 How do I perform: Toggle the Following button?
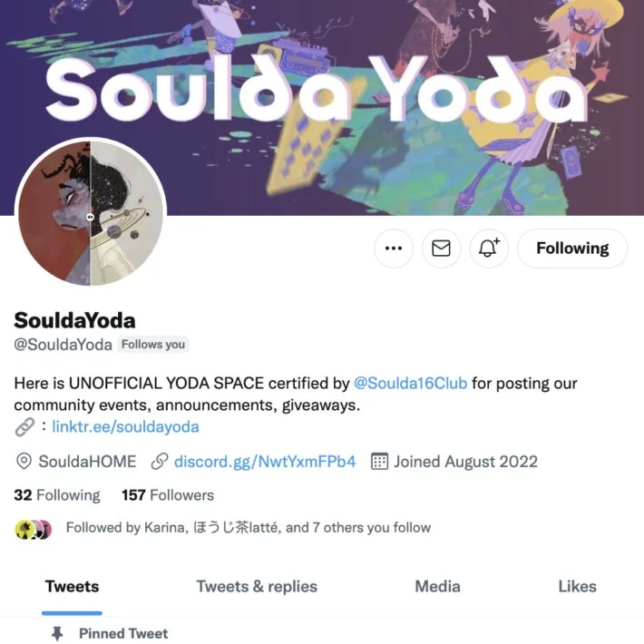point(572,249)
